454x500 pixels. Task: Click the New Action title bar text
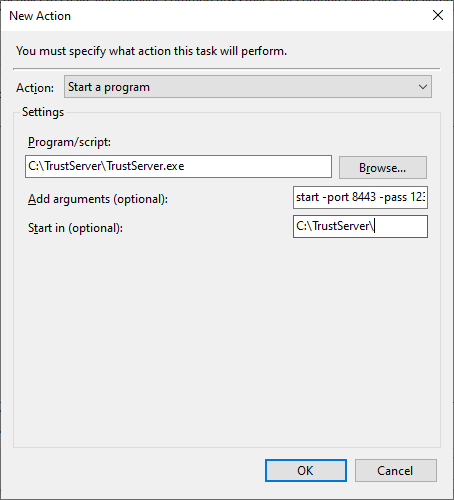pos(40,16)
